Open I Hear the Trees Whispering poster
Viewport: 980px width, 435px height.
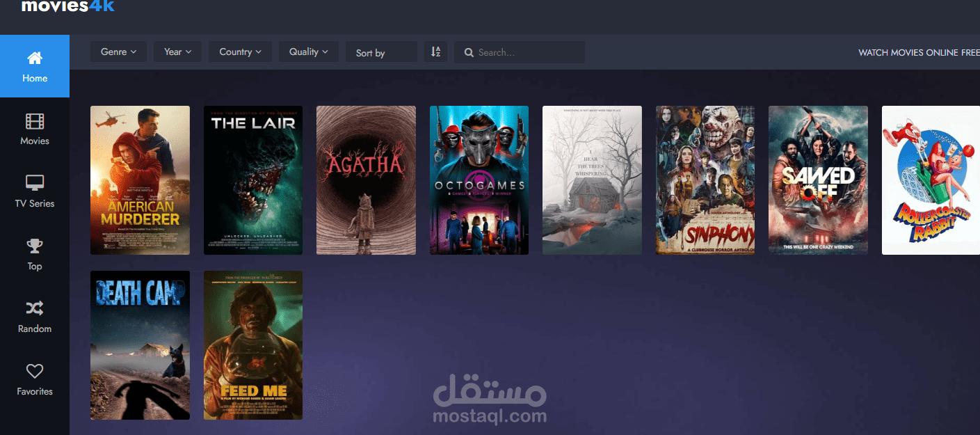(592, 180)
